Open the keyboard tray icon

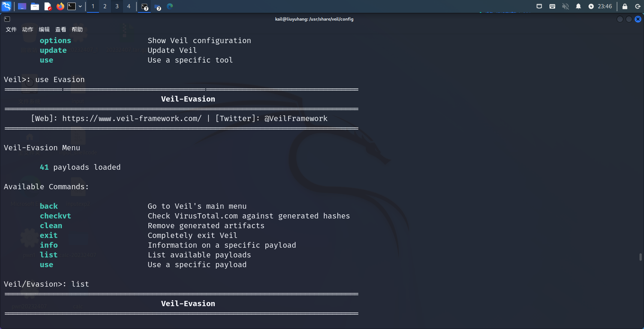tap(552, 6)
